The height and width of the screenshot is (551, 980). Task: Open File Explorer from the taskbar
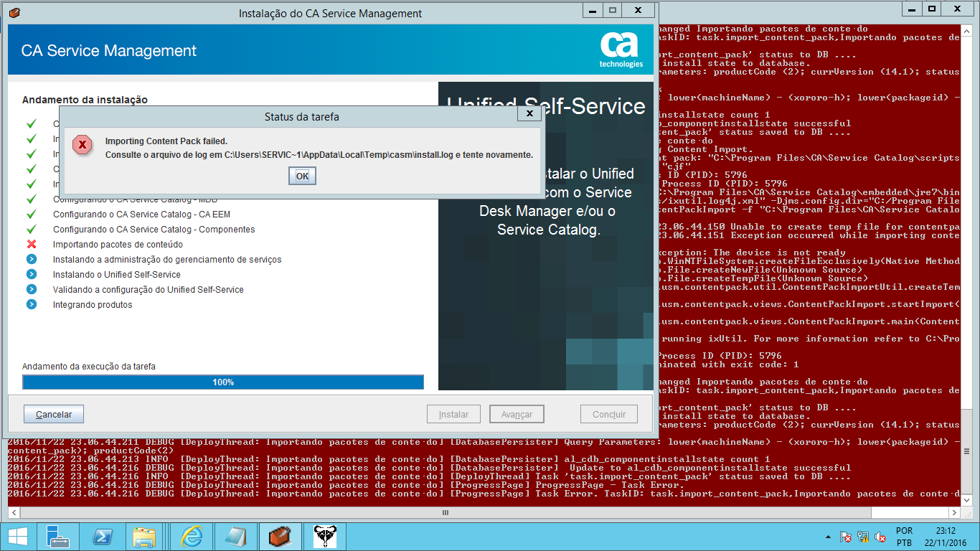pyautogui.click(x=145, y=536)
